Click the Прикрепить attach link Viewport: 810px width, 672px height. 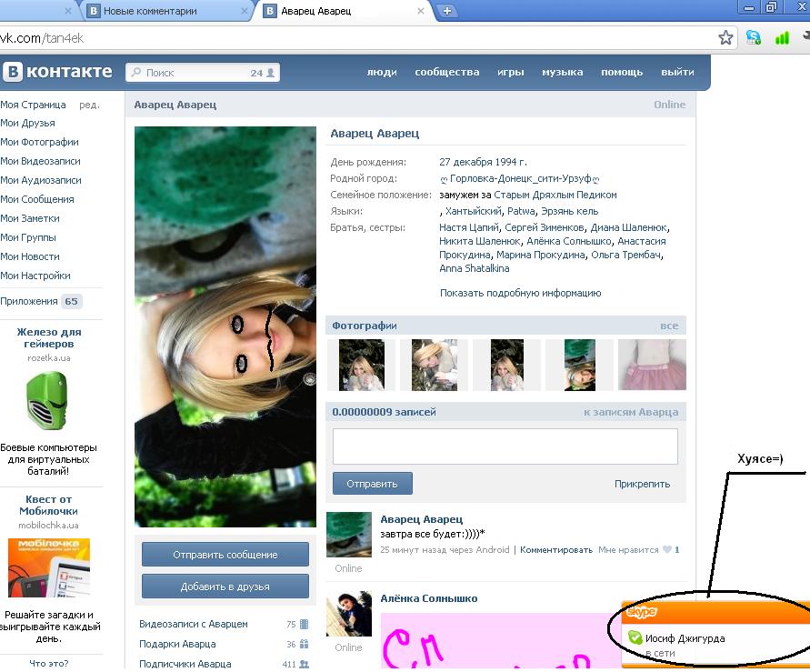[642, 484]
